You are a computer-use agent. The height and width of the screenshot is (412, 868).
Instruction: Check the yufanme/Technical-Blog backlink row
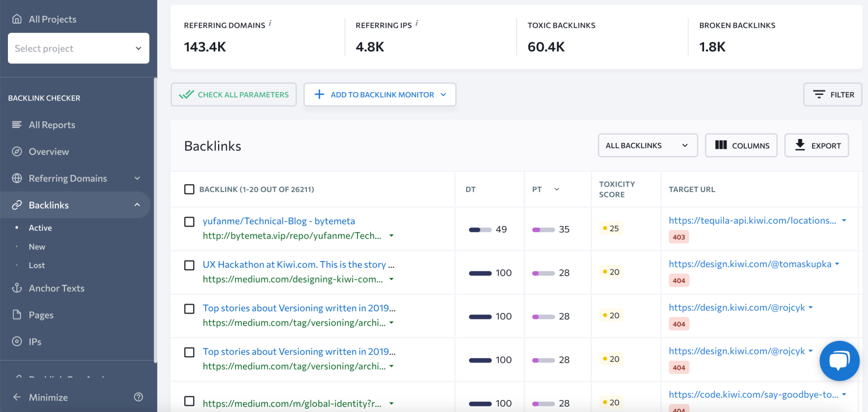(189, 222)
